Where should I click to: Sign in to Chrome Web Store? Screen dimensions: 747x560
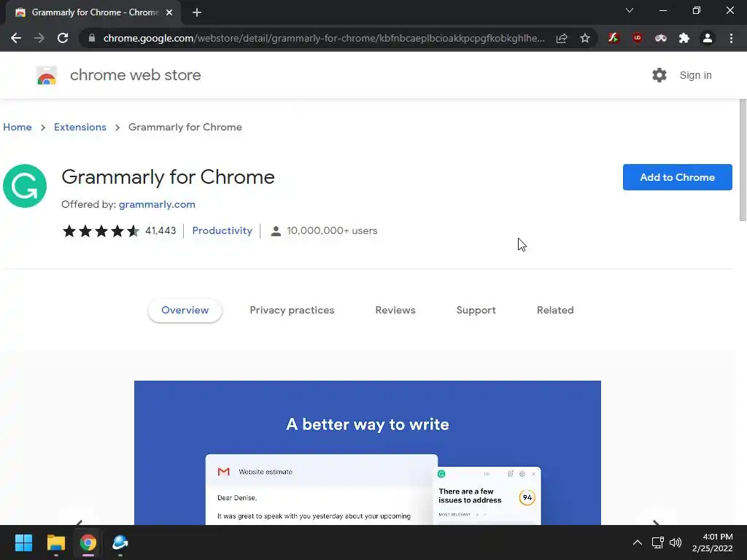pos(695,75)
